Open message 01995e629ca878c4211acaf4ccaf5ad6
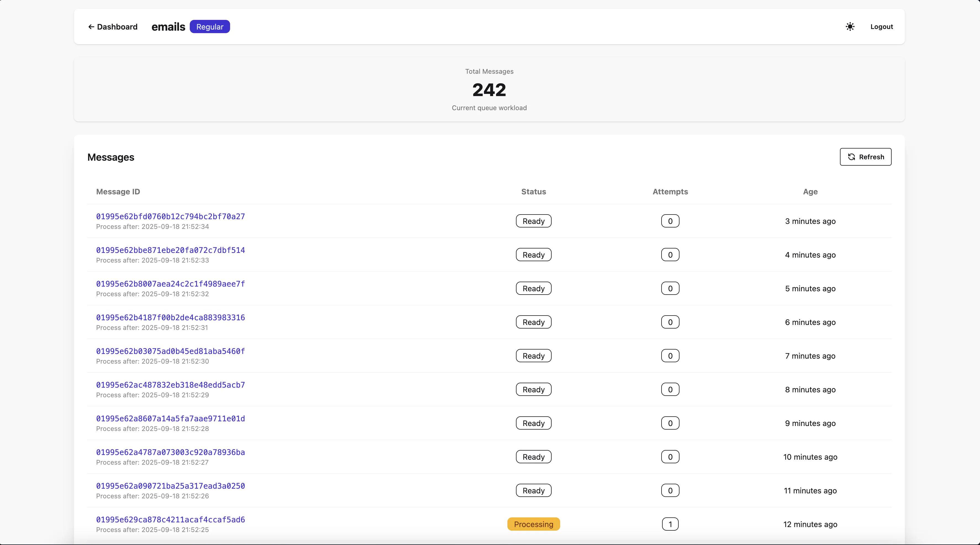 [x=170, y=520]
